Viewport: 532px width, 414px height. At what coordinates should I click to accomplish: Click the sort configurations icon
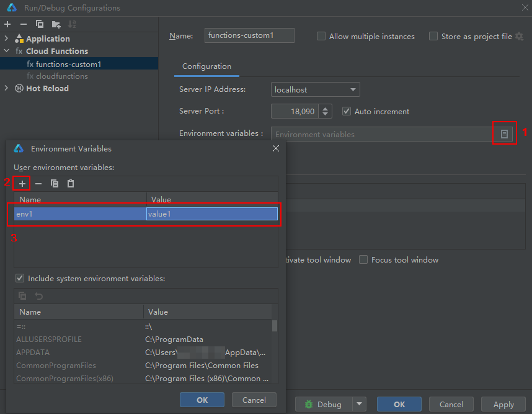click(x=72, y=24)
